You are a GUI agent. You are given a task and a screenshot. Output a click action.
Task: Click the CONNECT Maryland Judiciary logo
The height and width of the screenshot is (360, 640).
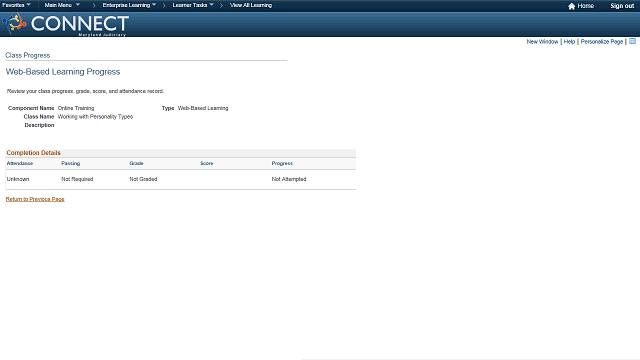tap(66, 24)
